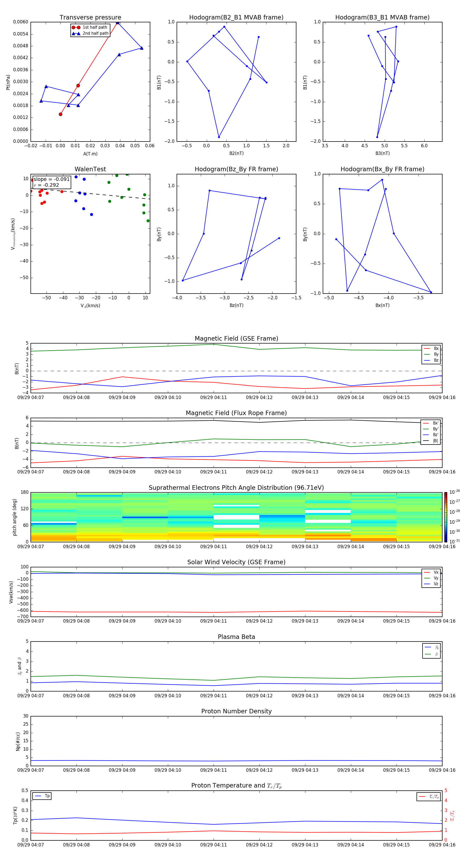Click the 'Hodogram(B2_B1 MVAB frame)' title
Image resolution: width=473 pixels, height=868 pixels.
click(236, 18)
